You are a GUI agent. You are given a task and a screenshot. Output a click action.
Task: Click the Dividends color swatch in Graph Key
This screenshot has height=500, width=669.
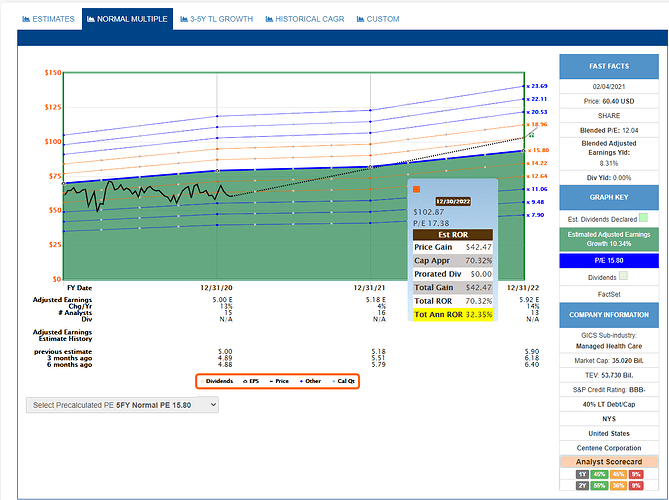tap(623, 276)
